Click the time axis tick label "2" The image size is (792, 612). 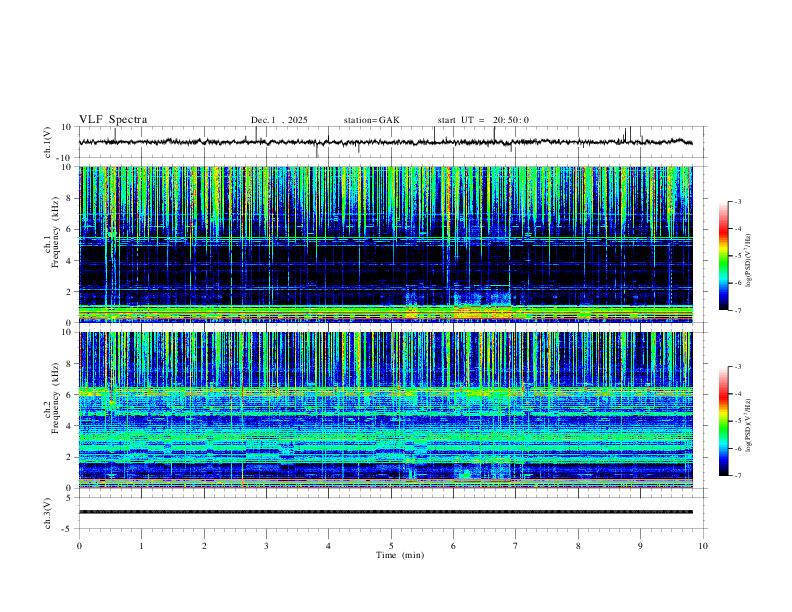[204, 546]
